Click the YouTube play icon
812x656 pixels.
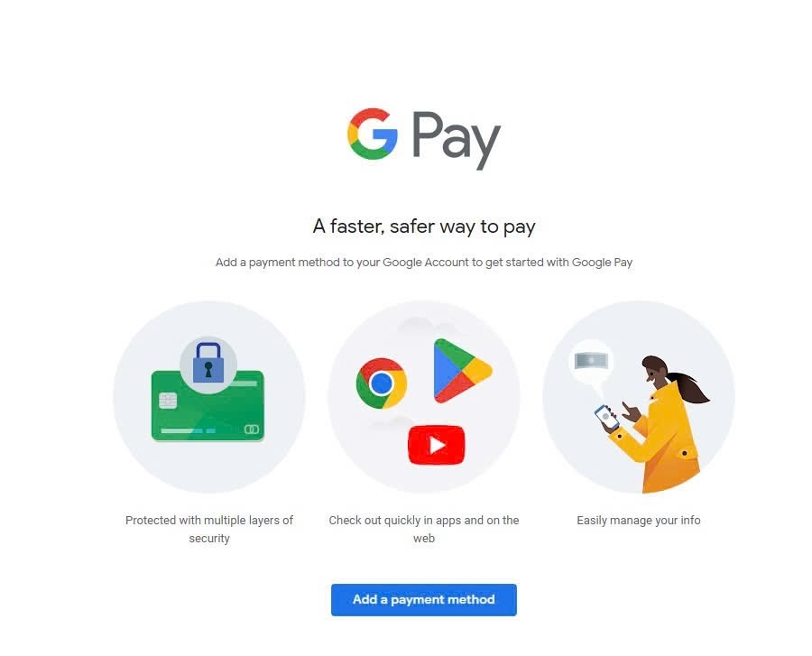click(x=437, y=445)
